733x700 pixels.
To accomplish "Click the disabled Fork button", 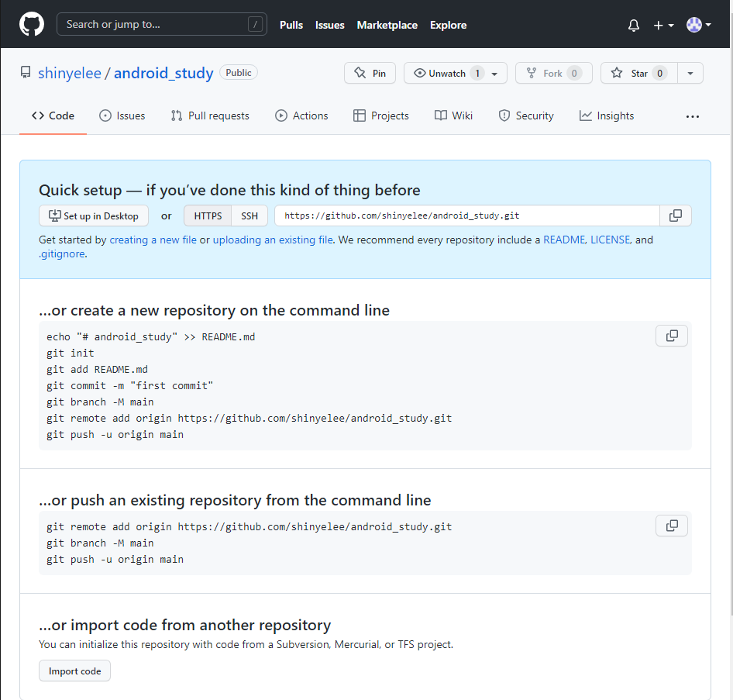I will coord(553,73).
